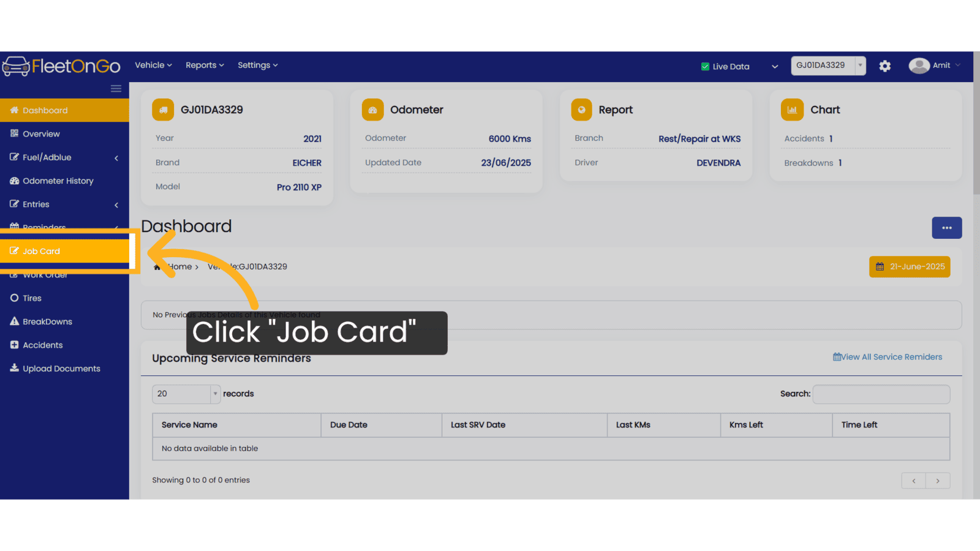Sort by Due Date column header

tap(382, 425)
